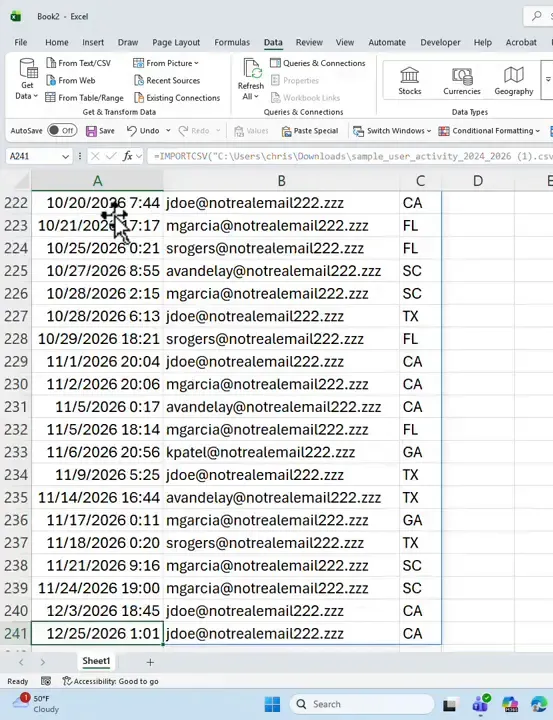Click the Save button
Viewport: 553px width, 720px height.
(100, 131)
